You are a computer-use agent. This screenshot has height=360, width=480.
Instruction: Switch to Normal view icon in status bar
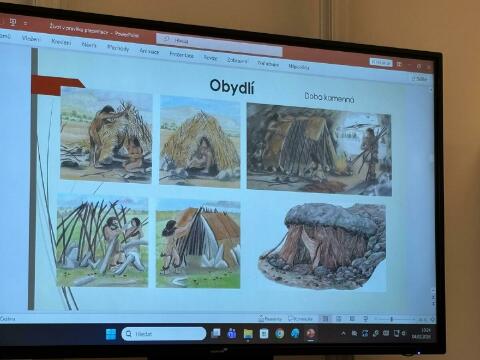pyautogui.click(x=326, y=319)
